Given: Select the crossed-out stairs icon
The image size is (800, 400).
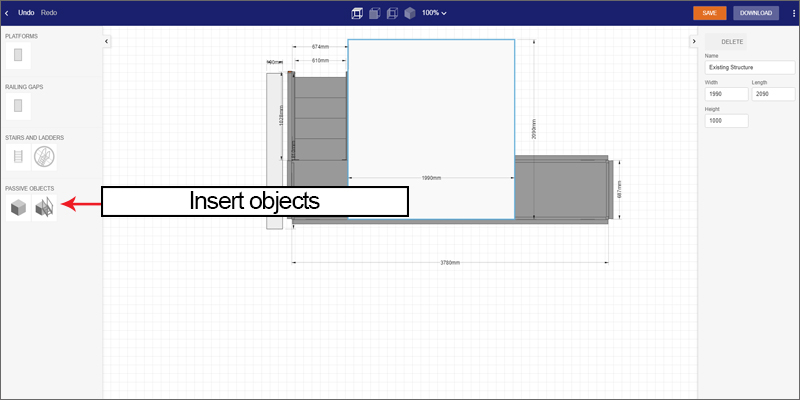Looking at the screenshot, I should pos(44,156).
